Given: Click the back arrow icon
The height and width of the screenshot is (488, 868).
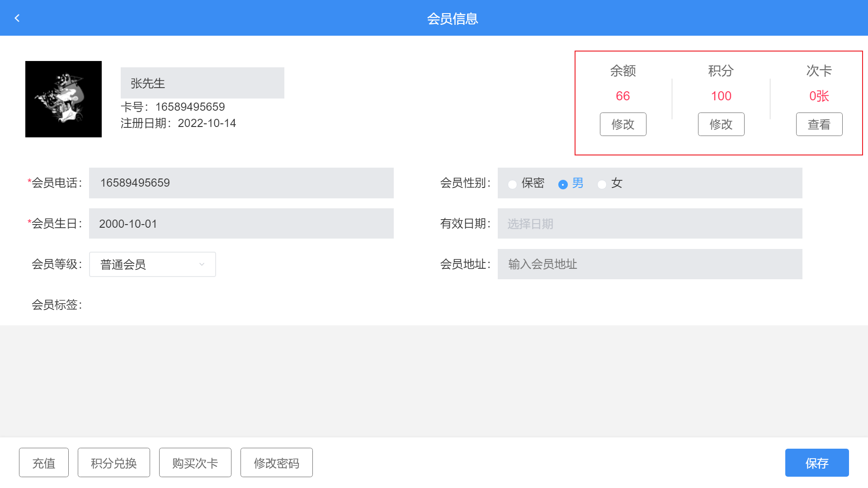Looking at the screenshot, I should point(17,18).
